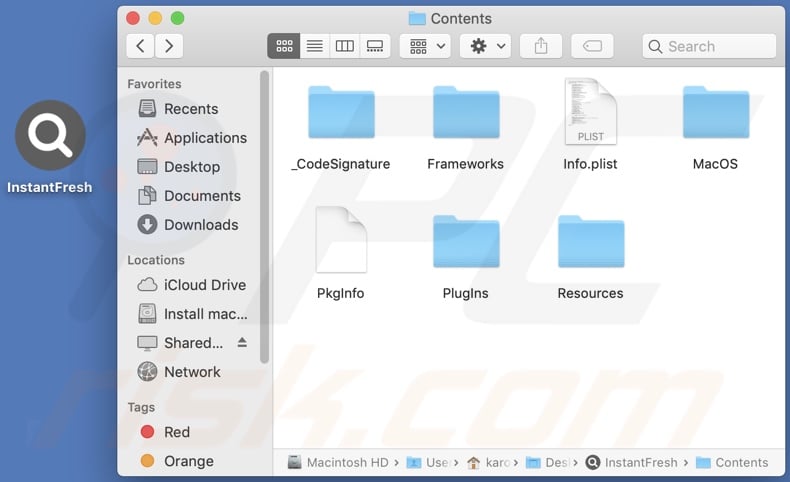790x482 pixels.
Task: Click the Macintosh HD path bar item
Action: point(338,462)
